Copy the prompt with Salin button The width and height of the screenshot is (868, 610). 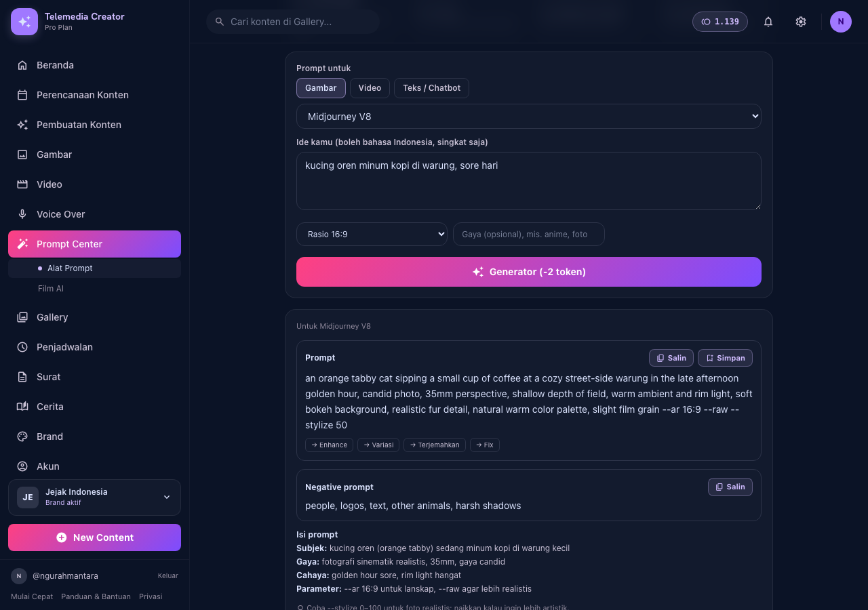click(671, 358)
